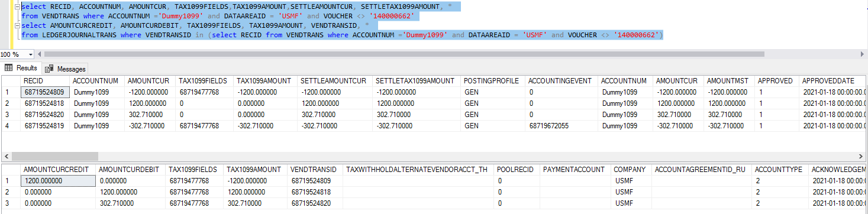
Task: Click the SQL line from LEDGERJOURNALTRANS
Action: [342, 35]
